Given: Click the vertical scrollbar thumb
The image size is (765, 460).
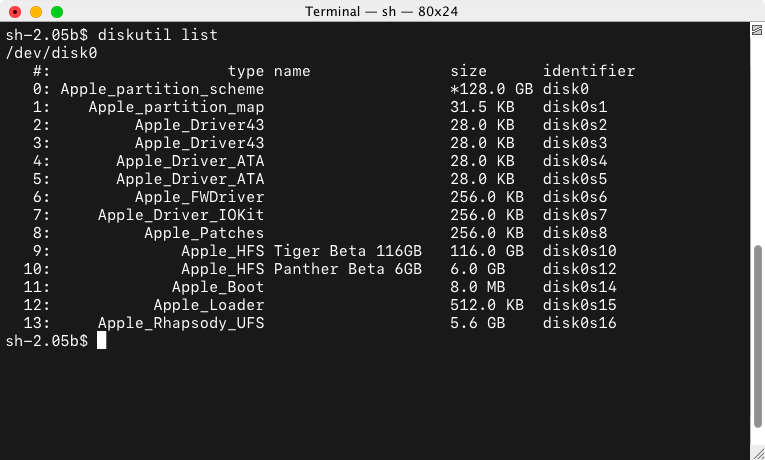Looking at the screenshot, I should 758,336.
